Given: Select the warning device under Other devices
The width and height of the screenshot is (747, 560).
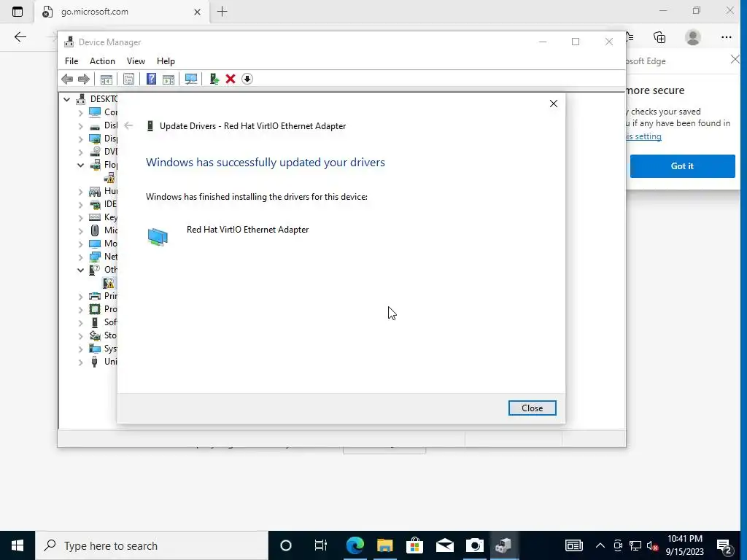Looking at the screenshot, I should (109, 284).
